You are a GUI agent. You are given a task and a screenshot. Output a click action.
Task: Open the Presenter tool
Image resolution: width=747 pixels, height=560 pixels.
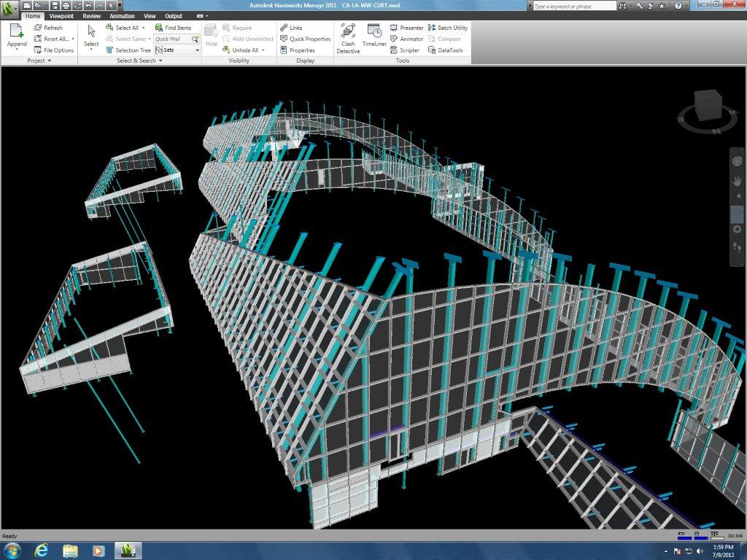tap(407, 28)
